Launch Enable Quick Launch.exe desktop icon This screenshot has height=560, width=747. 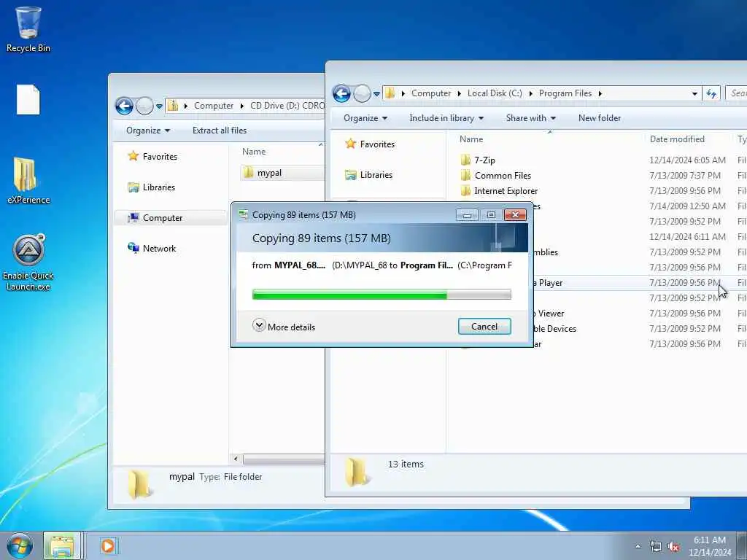click(x=28, y=262)
